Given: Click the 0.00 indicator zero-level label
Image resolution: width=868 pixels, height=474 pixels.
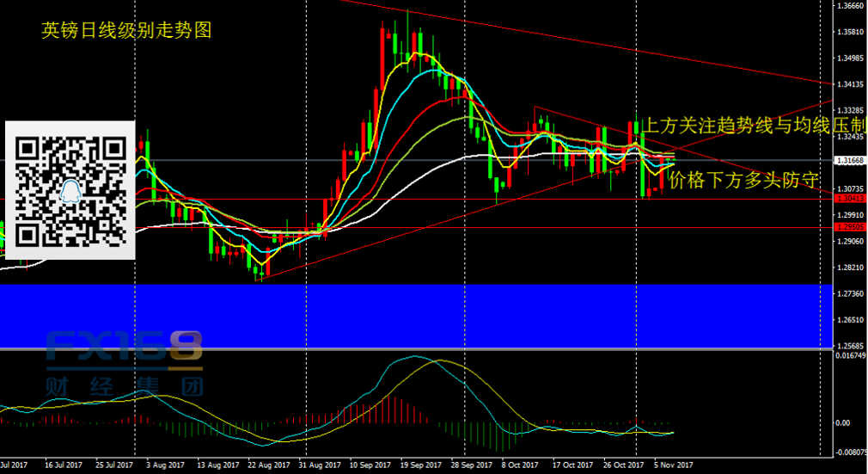Looking at the screenshot, I should point(845,423).
